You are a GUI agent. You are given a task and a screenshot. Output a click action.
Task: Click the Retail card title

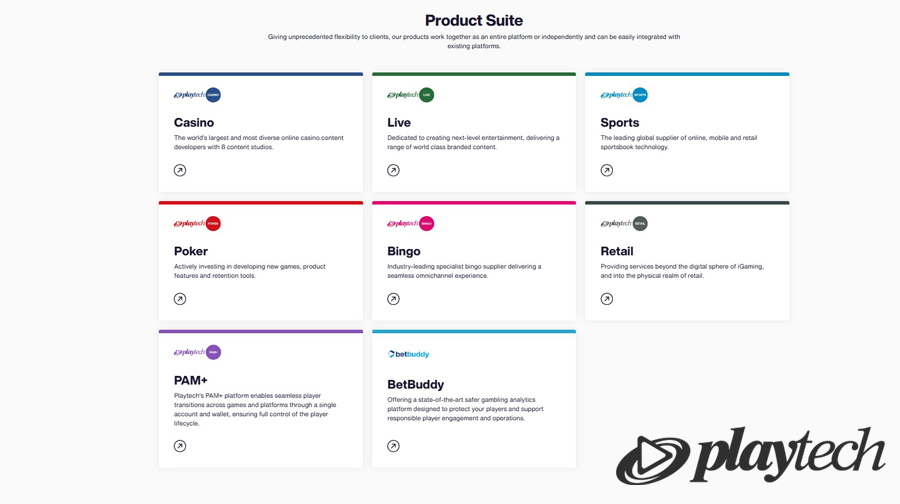(x=617, y=251)
